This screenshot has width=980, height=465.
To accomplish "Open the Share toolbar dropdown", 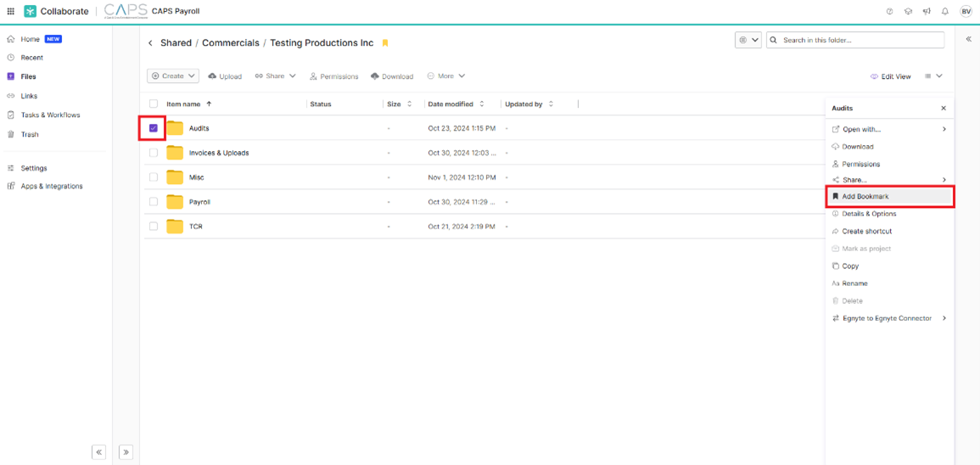I will 276,76.
